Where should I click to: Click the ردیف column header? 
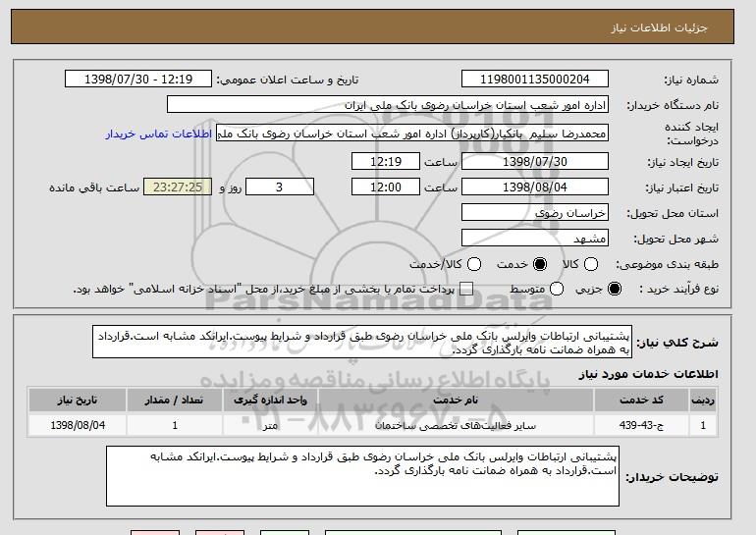(x=703, y=401)
